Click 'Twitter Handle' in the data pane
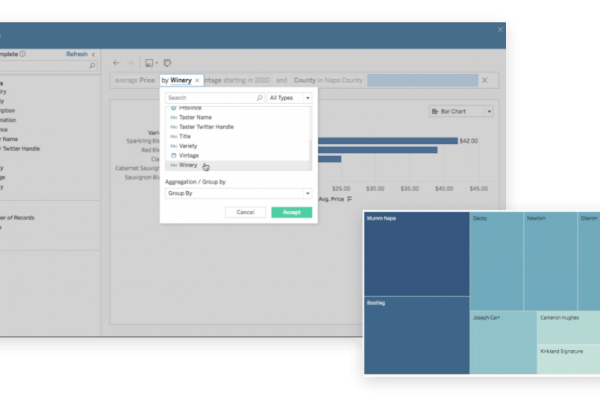 21,149
